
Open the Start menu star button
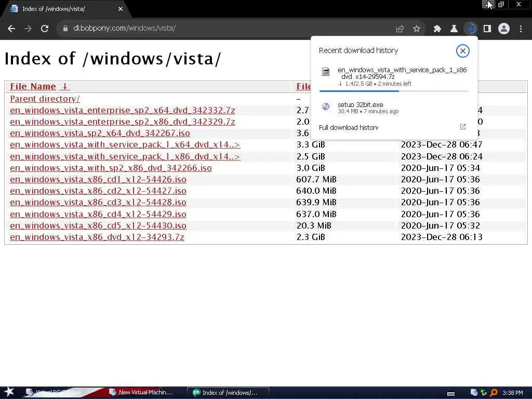[9, 392]
